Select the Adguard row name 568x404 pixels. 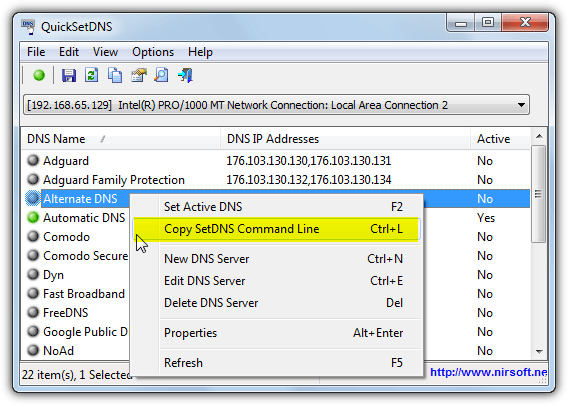coord(66,161)
